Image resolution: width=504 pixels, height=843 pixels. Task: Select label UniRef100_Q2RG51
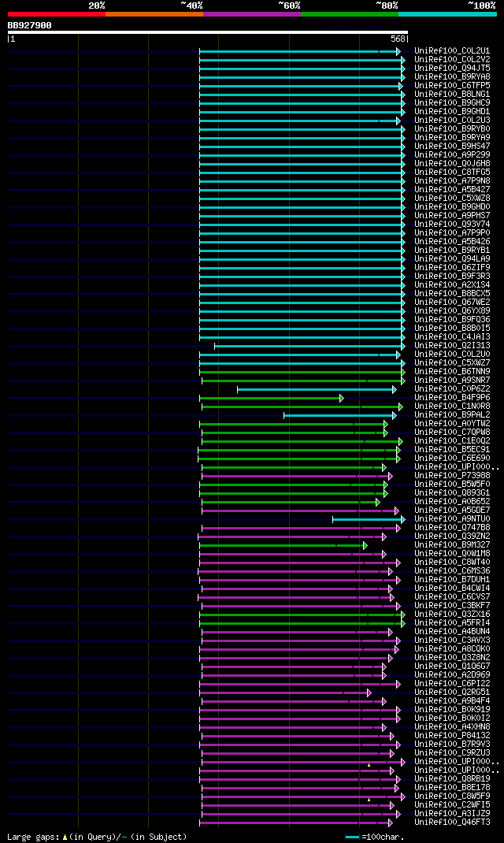[x=452, y=693]
